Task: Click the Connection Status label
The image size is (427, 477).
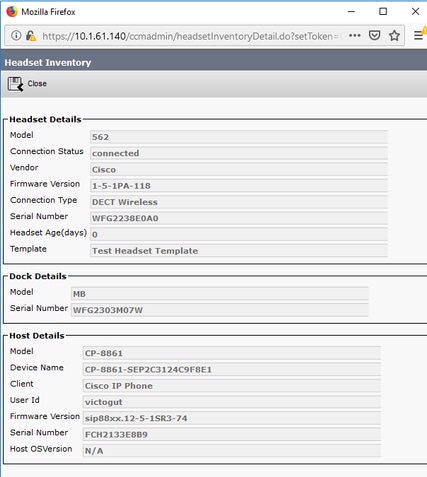Action: [47, 151]
